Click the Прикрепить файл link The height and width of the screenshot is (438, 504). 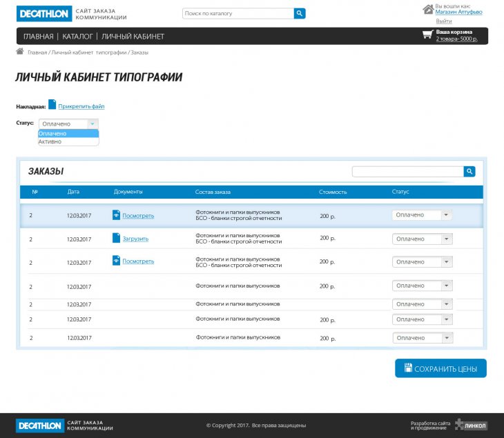(81, 106)
